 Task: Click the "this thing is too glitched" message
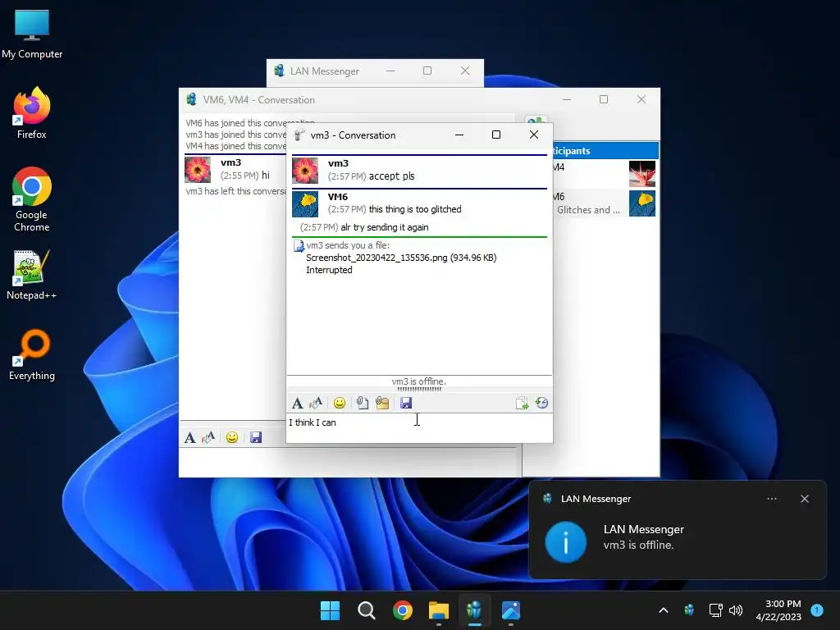pos(415,209)
